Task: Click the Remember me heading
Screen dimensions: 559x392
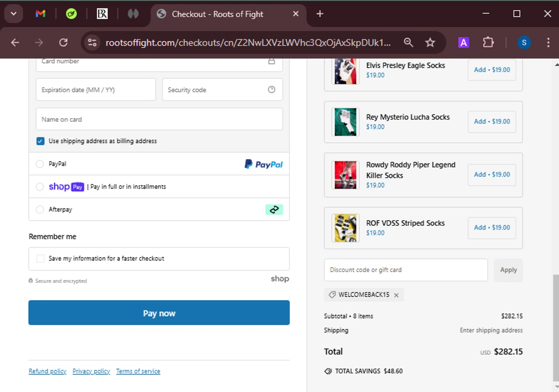Action: point(53,237)
